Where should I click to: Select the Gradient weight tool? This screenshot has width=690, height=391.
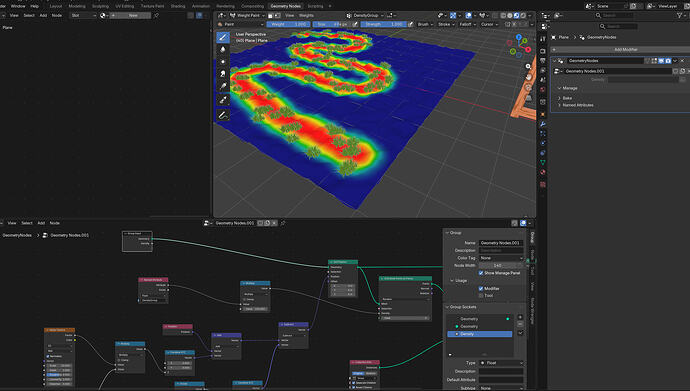(x=223, y=86)
